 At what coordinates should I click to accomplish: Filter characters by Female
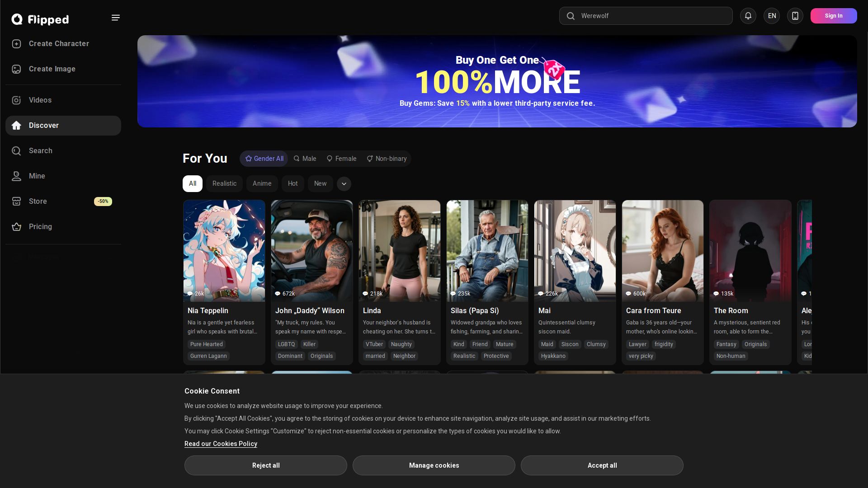341,159
